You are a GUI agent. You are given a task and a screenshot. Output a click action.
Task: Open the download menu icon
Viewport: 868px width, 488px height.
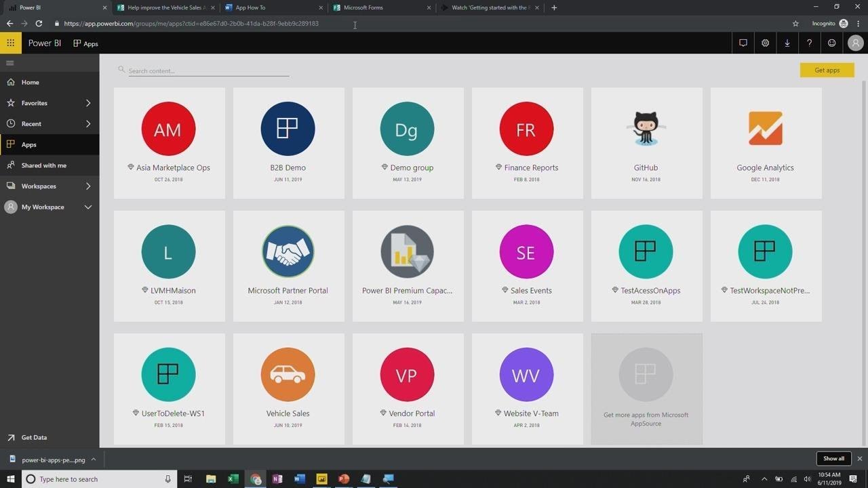787,43
